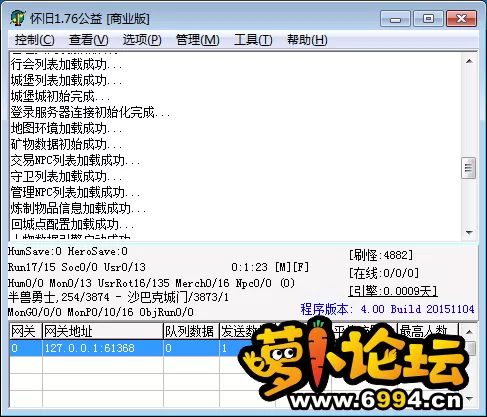The width and height of the screenshot is (487, 417).
Task: Open the 工具(T) menu
Action: (x=253, y=40)
